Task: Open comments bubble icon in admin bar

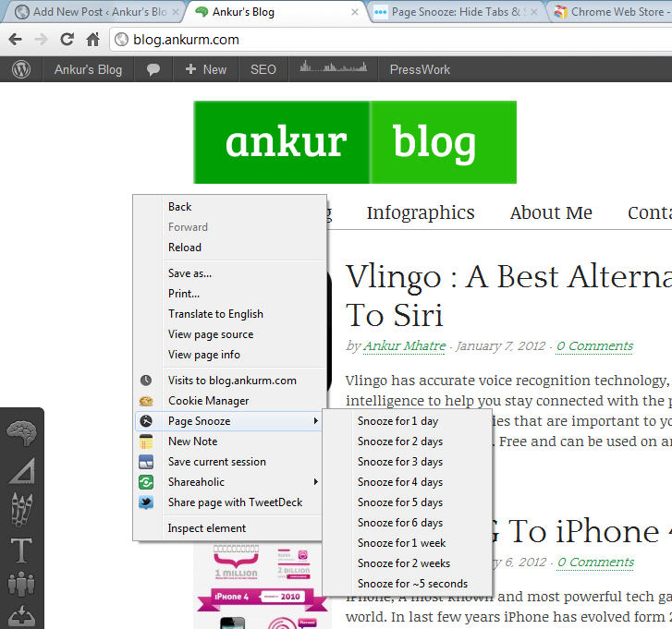Action: (153, 69)
